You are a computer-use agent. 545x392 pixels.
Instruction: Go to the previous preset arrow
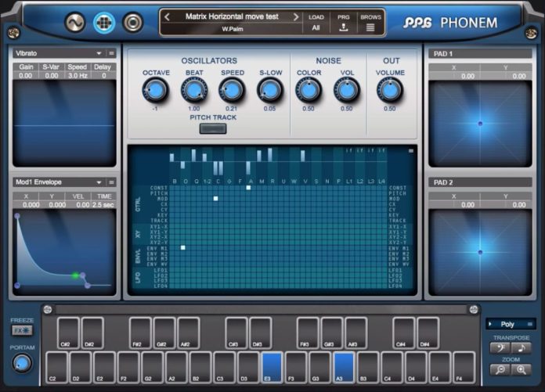pos(167,16)
